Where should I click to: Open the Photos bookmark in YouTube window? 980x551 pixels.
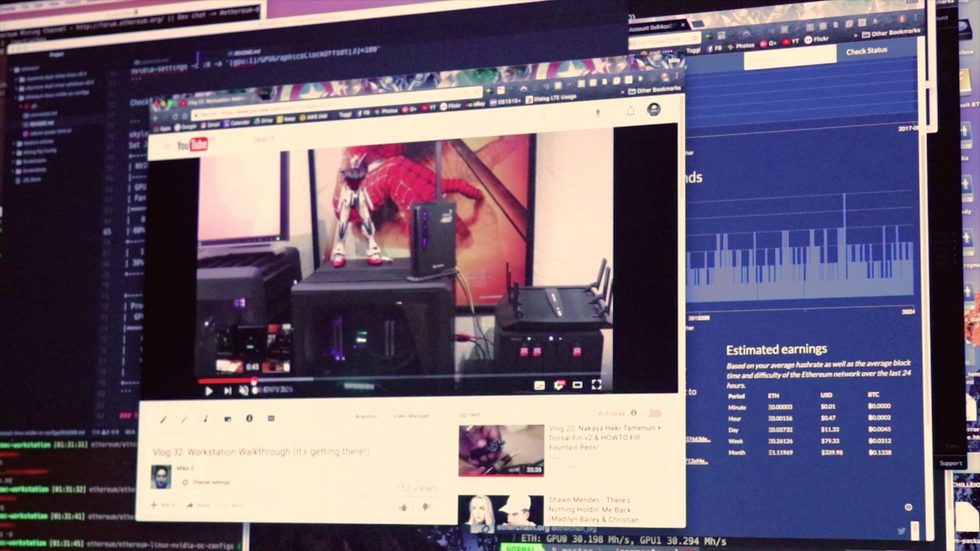(386, 110)
